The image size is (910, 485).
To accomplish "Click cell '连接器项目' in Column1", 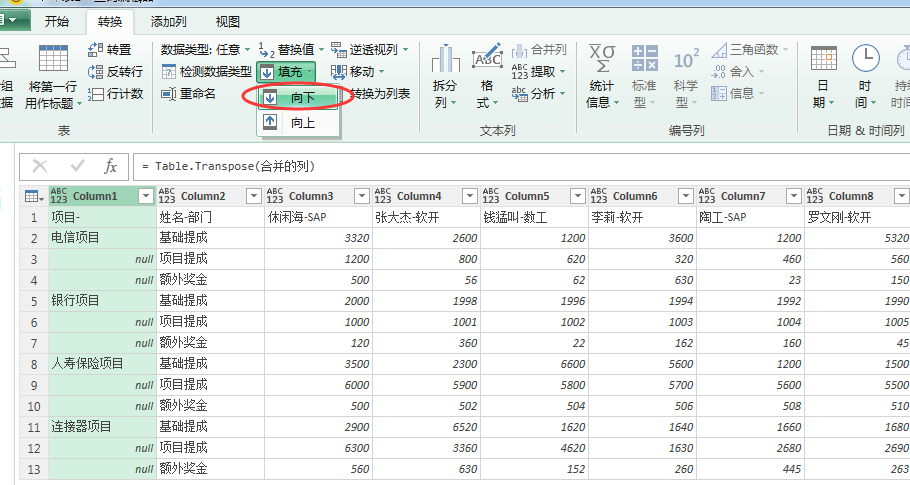I will coord(102,427).
